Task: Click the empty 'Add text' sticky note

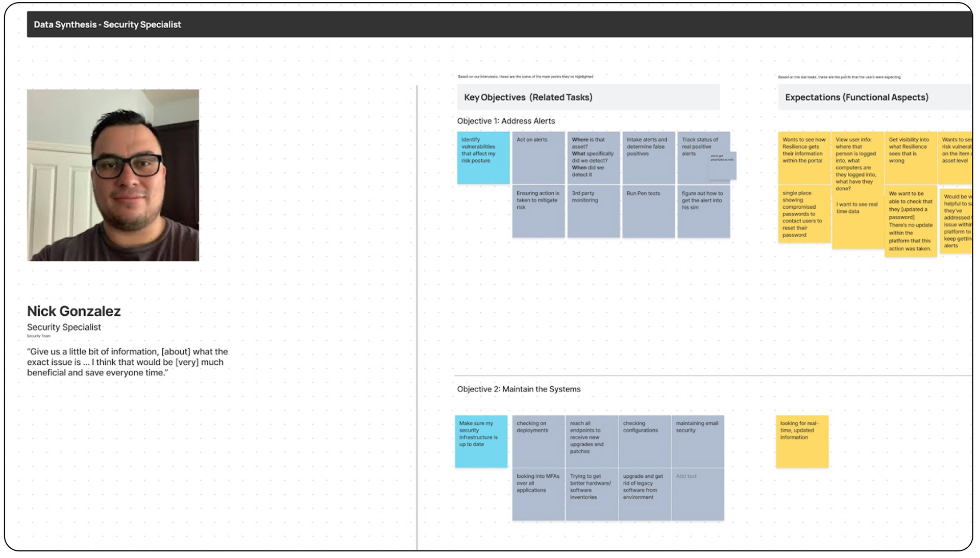Action: [x=697, y=495]
